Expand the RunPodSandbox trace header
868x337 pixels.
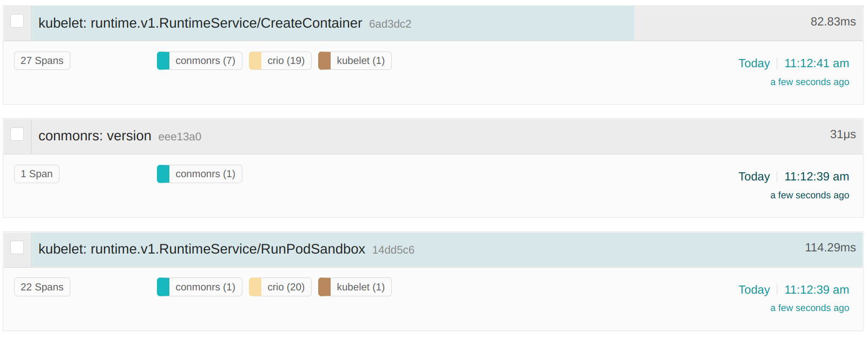tap(201, 249)
